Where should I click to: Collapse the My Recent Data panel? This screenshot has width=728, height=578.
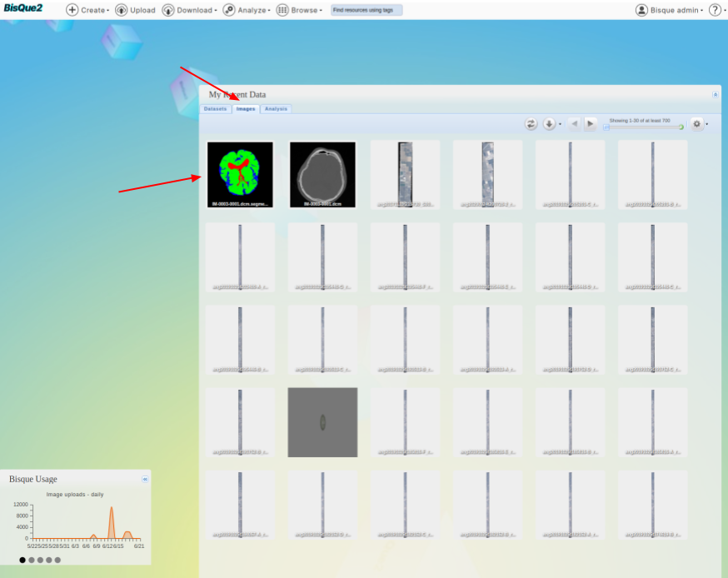715,94
